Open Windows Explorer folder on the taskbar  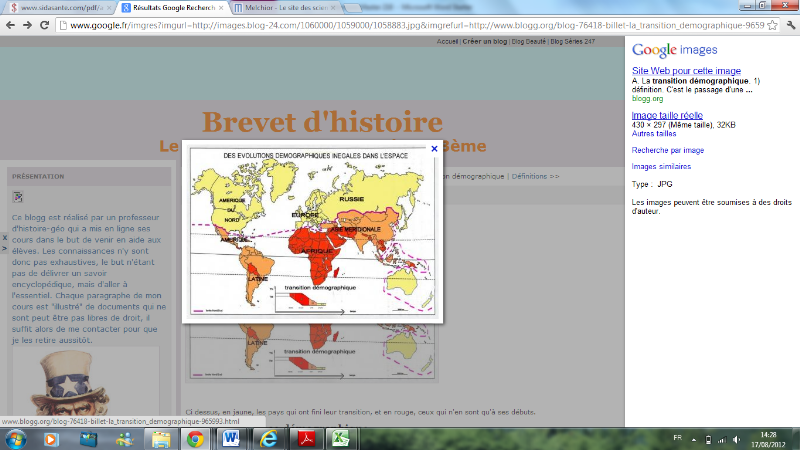[x=159, y=438]
